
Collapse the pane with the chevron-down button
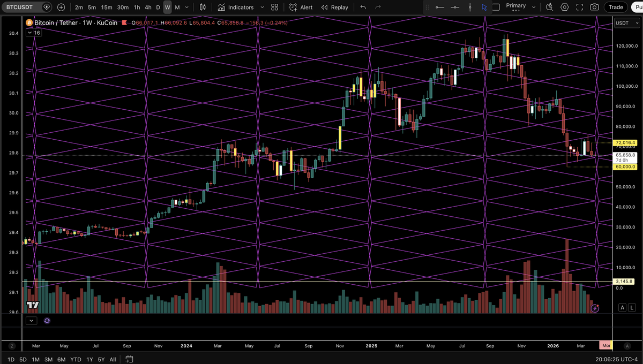coord(31,320)
